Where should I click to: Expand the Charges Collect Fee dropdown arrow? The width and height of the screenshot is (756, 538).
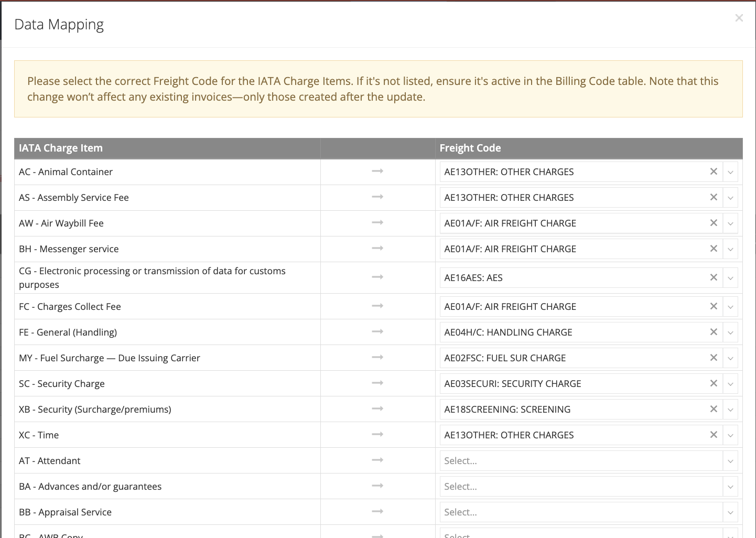tap(730, 307)
